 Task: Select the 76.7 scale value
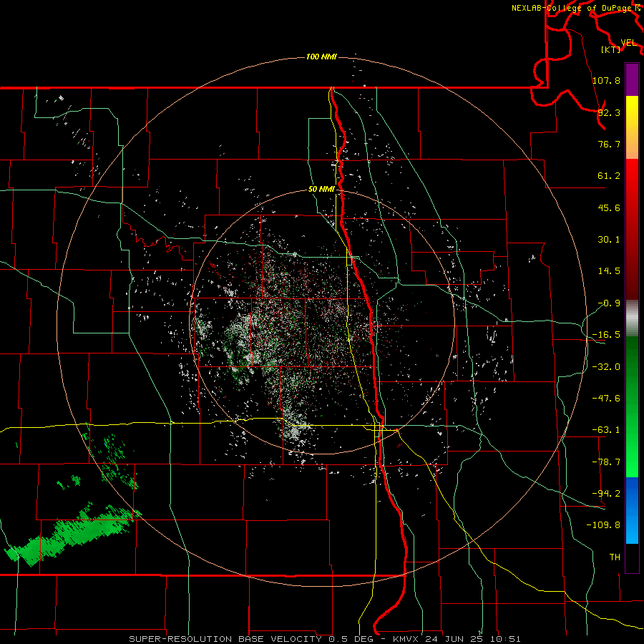609,144
